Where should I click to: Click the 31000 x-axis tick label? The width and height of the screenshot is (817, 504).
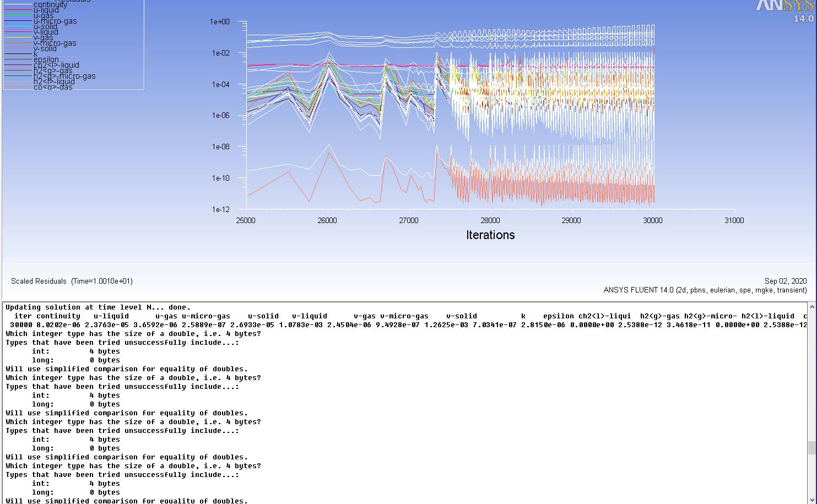tap(734, 220)
